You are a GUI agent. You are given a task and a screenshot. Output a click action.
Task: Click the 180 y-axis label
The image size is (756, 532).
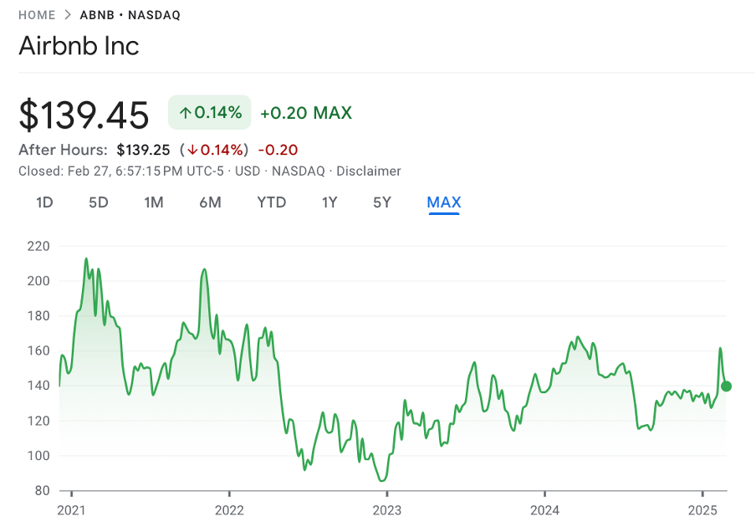(38, 316)
